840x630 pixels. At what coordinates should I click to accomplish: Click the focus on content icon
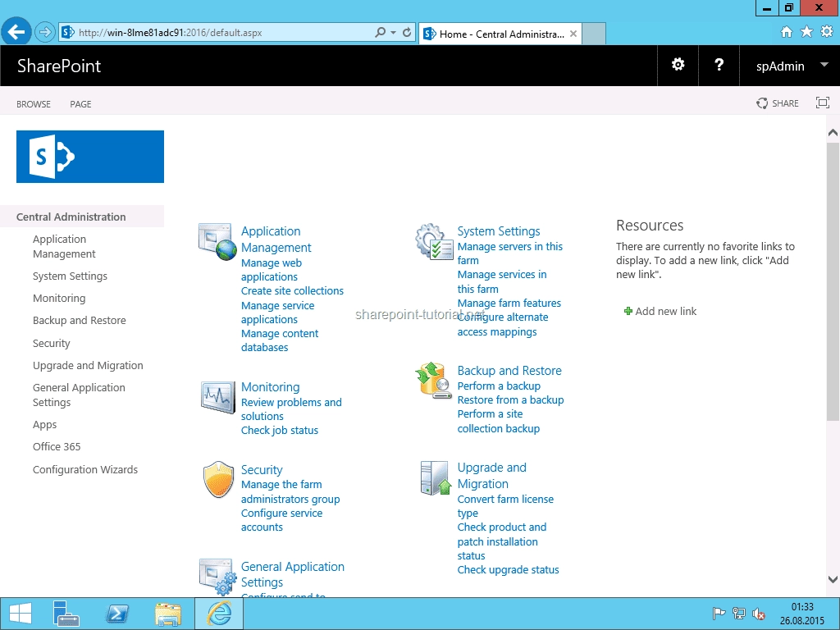pos(822,103)
